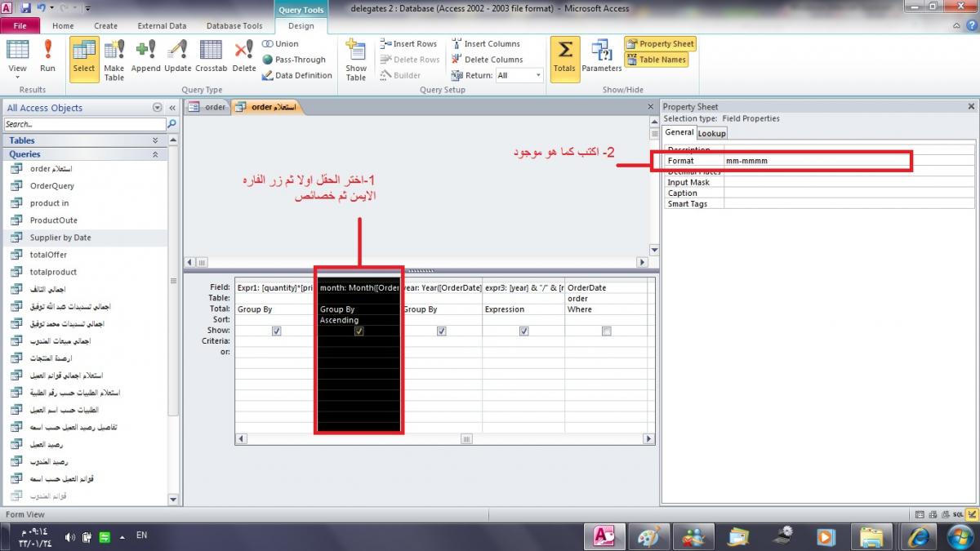Switch to the Lookup tab in the Property Sheet
980x551 pixels.
click(x=711, y=133)
